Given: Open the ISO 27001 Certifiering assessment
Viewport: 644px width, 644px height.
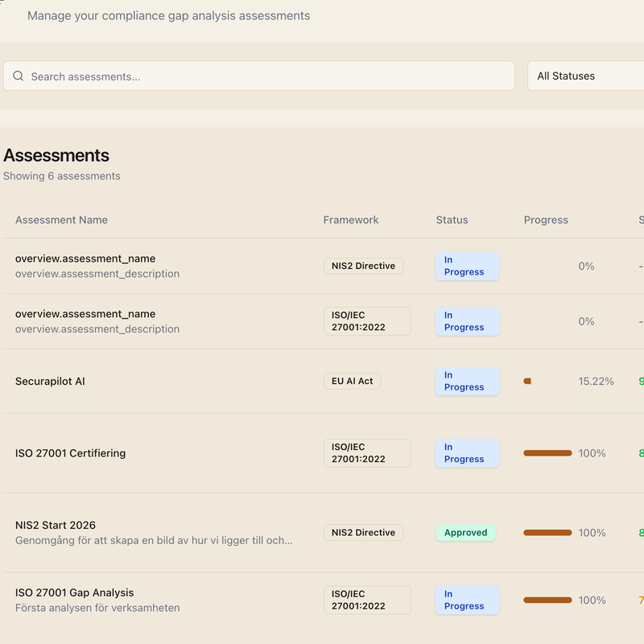Looking at the screenshot, I should [x=70, y=453].
